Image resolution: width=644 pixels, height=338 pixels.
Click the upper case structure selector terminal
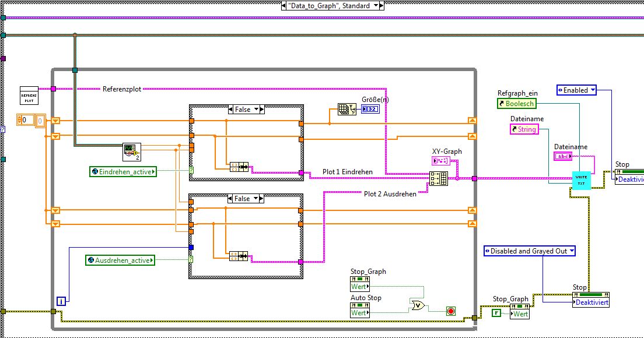[191, 171]
